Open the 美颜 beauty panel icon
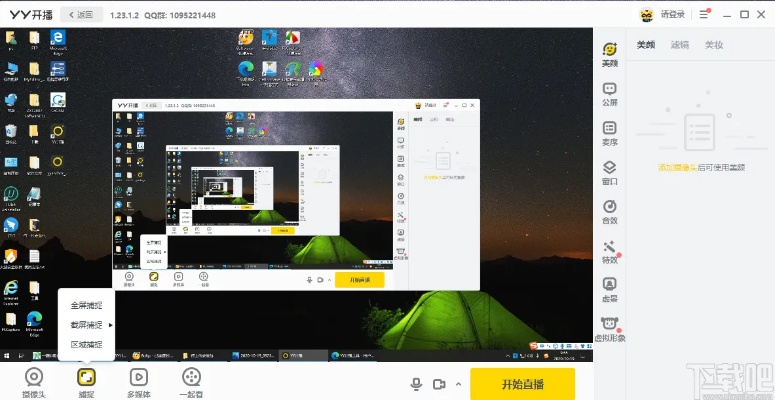This screenshot has height=400, width=775. pos(609,54)
